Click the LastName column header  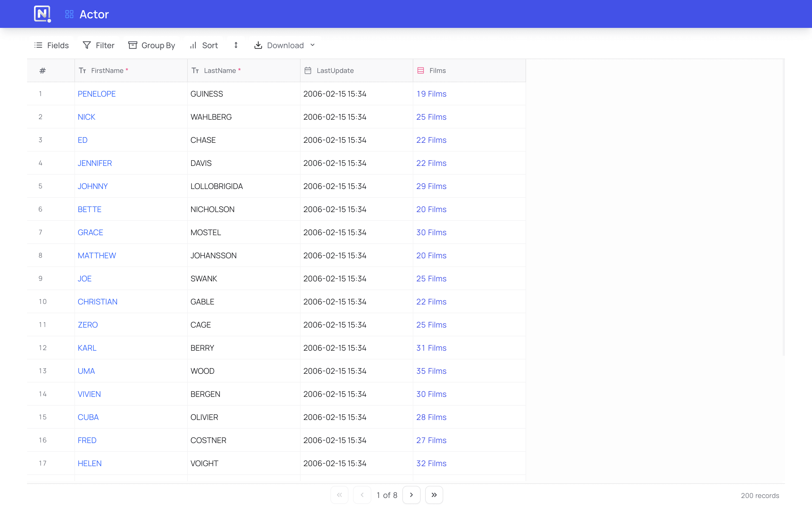point(220,70)
